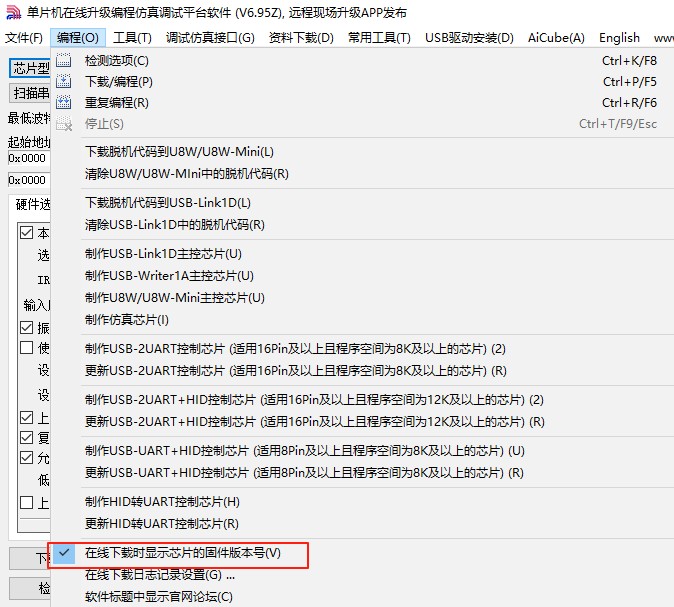Image resolution: width=674 pixels, height=607 pixels.
Task: Choose 制作USB-Link1D主控芯片(U)
Action: pyautogui.click(x=362, y=254)
